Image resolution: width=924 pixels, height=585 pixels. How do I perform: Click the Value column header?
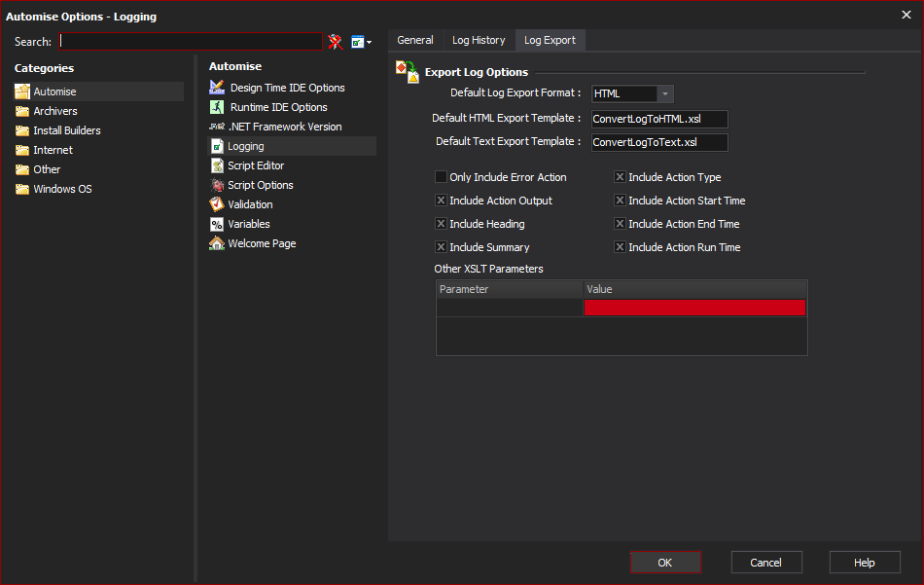tap(694, 289)
